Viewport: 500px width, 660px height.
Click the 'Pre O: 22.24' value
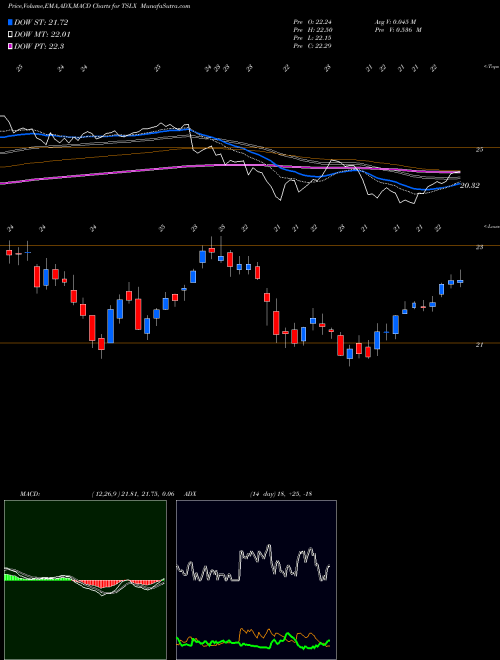coord(312,22)
